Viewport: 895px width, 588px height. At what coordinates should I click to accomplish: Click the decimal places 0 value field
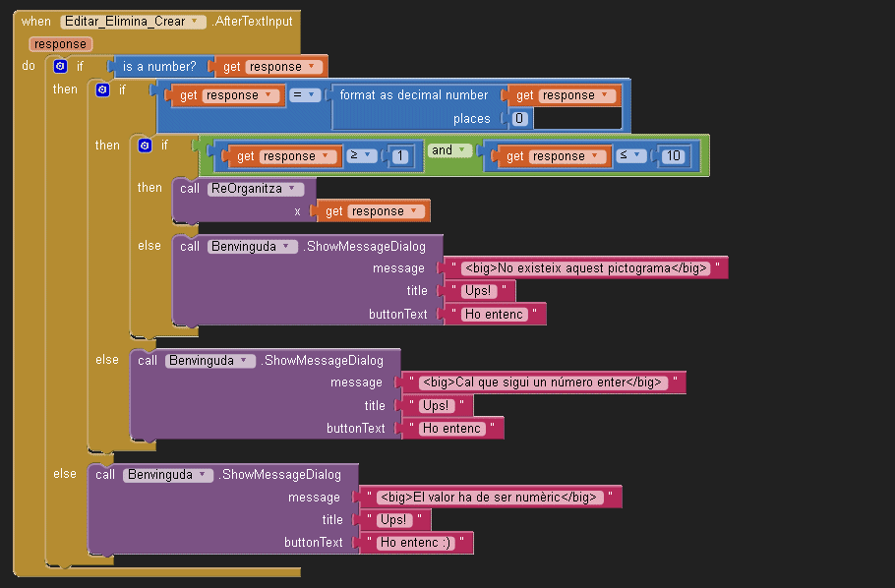[520, 119]
